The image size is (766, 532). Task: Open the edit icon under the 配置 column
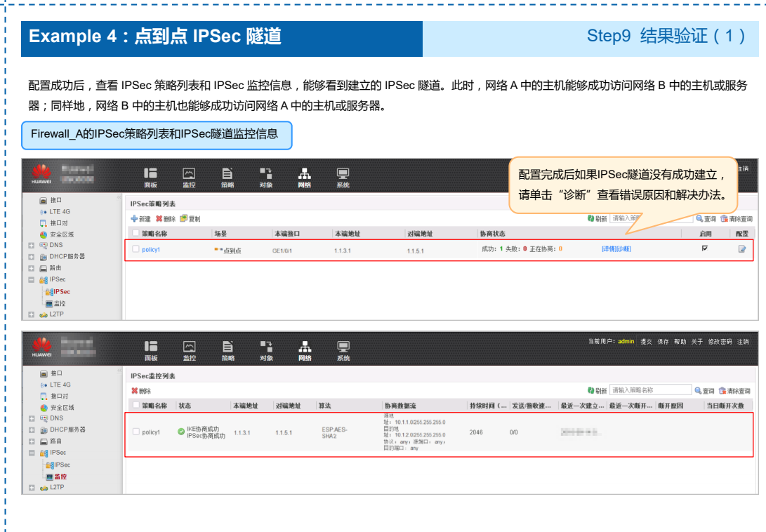click(742, 249)
